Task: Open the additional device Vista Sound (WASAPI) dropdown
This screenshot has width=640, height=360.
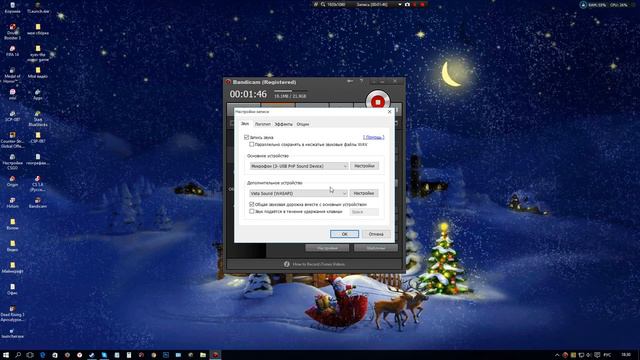Action: (299, 193)
